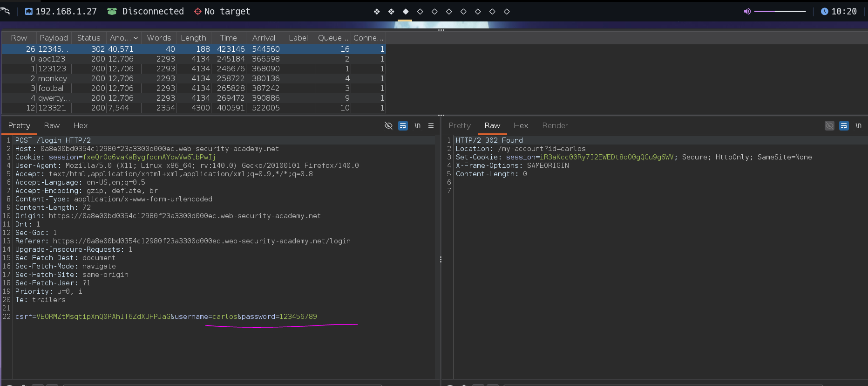Image resolution: width=868 pixels, height=386 pixels.
Task: Open the Kali dragon applications menu
Action: pyautogui.click(x=5, y=11)
